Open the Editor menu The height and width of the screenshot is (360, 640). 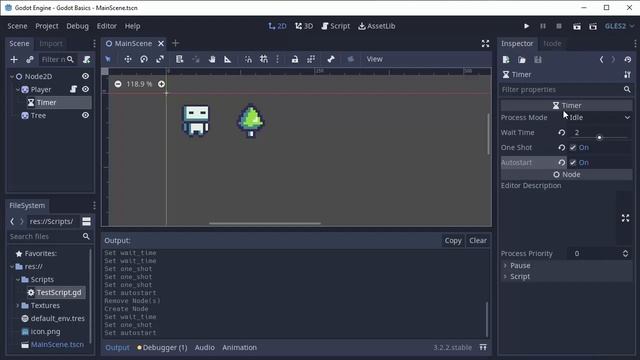[107, 26]
